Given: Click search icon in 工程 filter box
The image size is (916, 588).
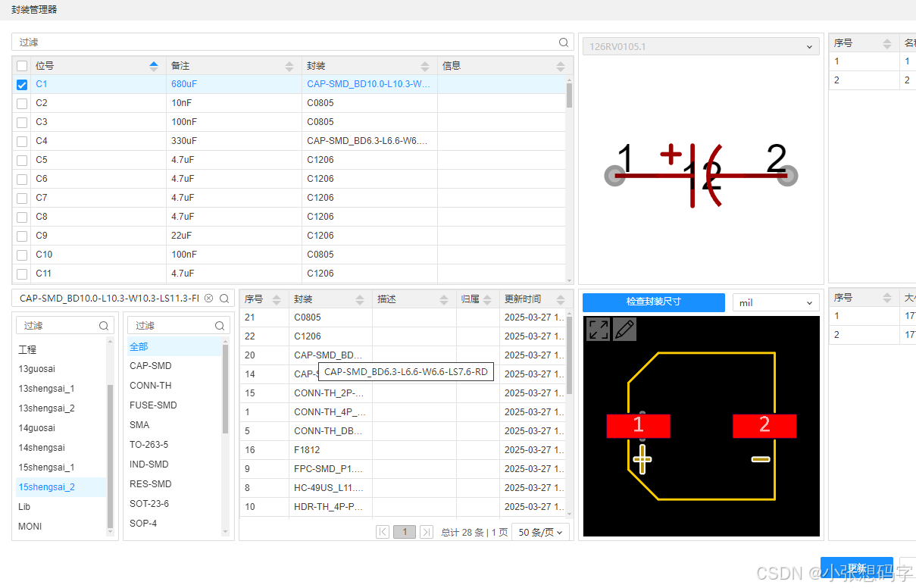Looking at the screenshot, I should pos(104,326).
